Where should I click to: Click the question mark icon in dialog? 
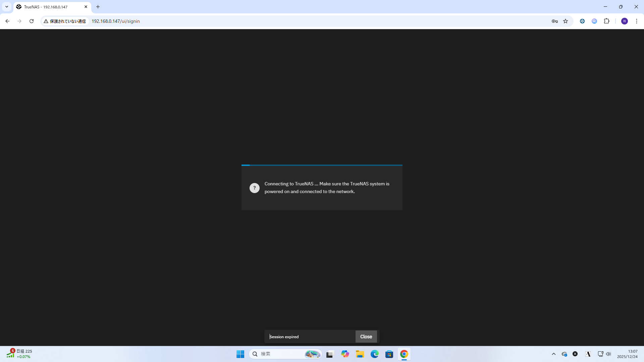[x=254, y=188]
